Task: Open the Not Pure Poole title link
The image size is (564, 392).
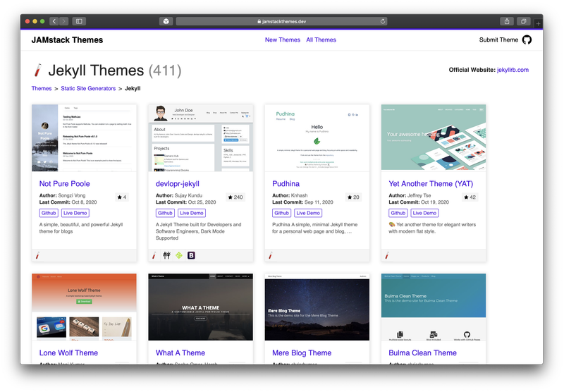Action: tap(64, 184)
